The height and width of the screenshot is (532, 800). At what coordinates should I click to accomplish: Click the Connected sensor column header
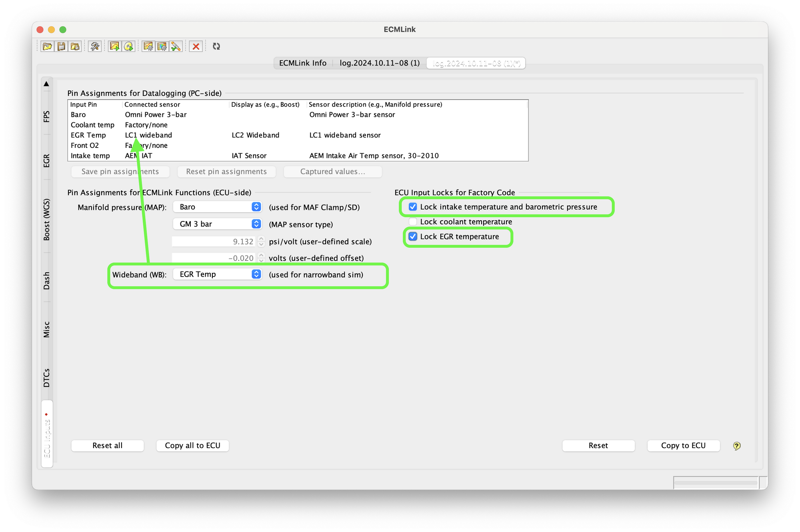click(x=176, y=104)
